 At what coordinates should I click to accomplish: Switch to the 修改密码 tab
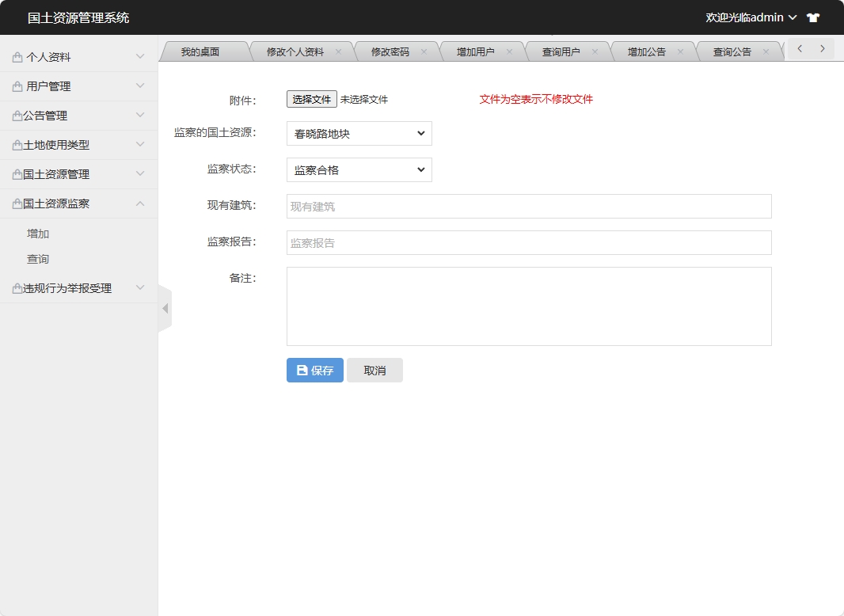[x=390, y=51]
